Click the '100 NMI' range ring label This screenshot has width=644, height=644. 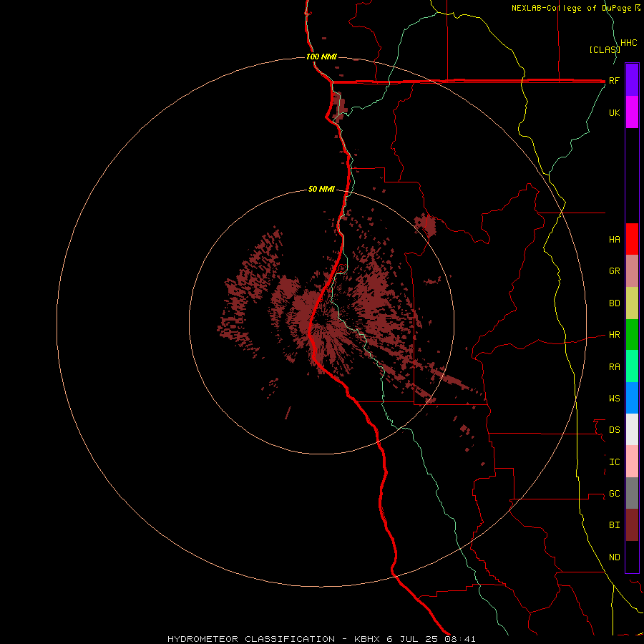point(321,57)
